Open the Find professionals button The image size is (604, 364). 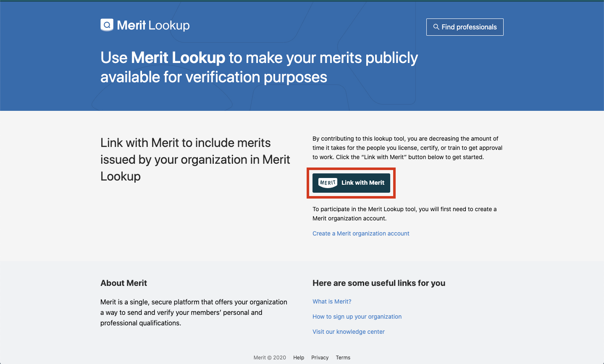click(x=465, y=27)
